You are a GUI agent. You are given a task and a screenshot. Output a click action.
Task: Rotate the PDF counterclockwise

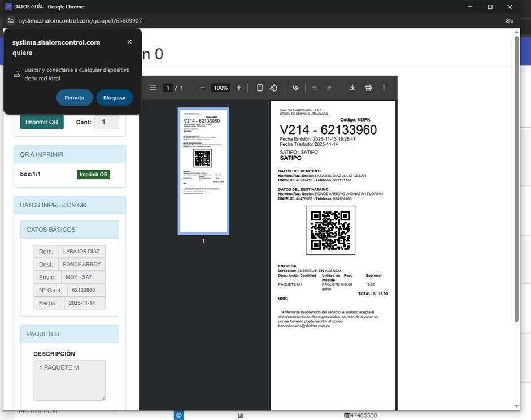coord(273,88)
